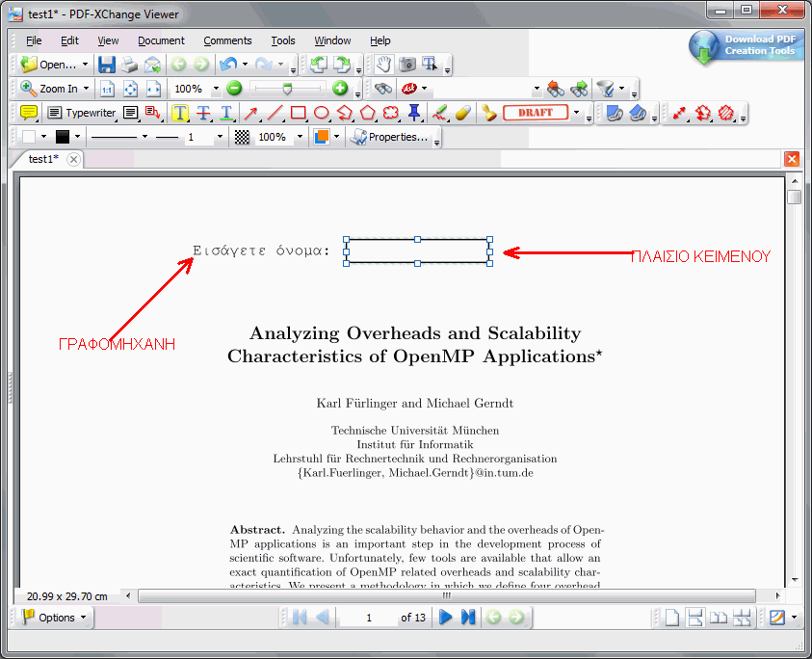Select the Snapshot camera tool
This screenshot has width=812, height=659.
coord(407,65)
